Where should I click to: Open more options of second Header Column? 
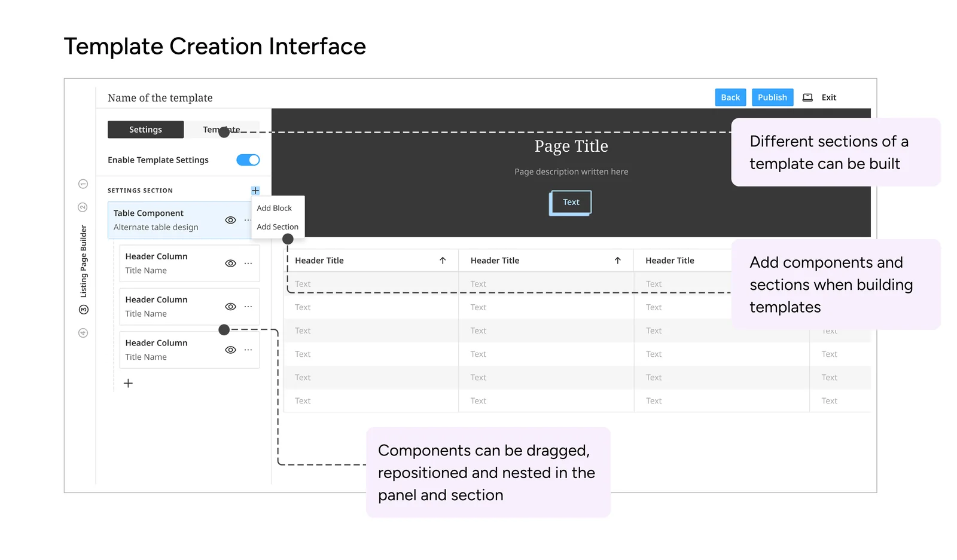pos(248,307)
